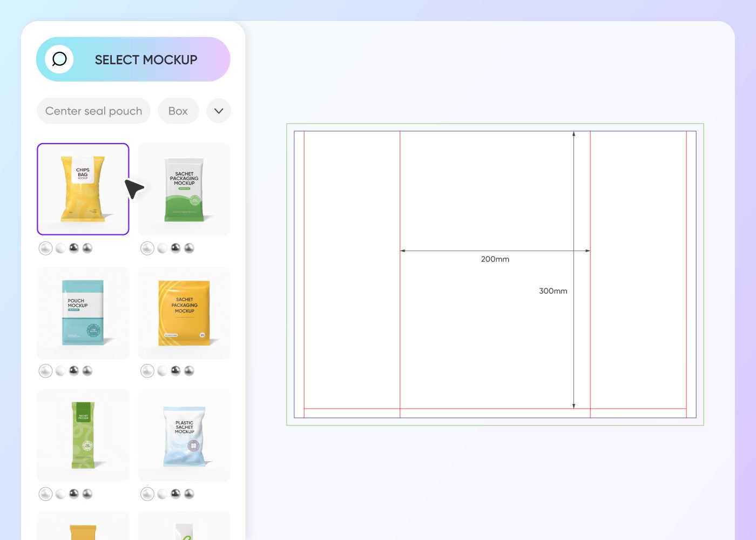Click the 200mm width dimension label
Viewport: 756px width, 540px height.
click(x=495, y=259)
